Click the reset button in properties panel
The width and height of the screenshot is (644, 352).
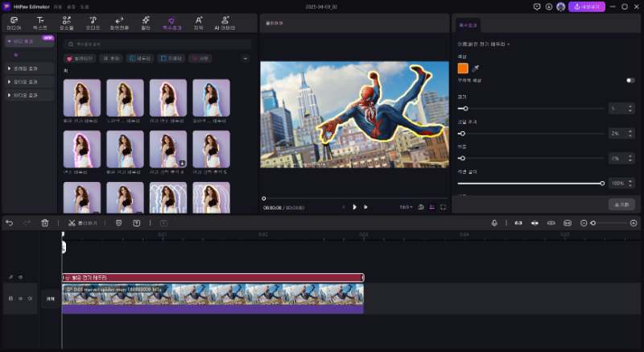[621, 205]
